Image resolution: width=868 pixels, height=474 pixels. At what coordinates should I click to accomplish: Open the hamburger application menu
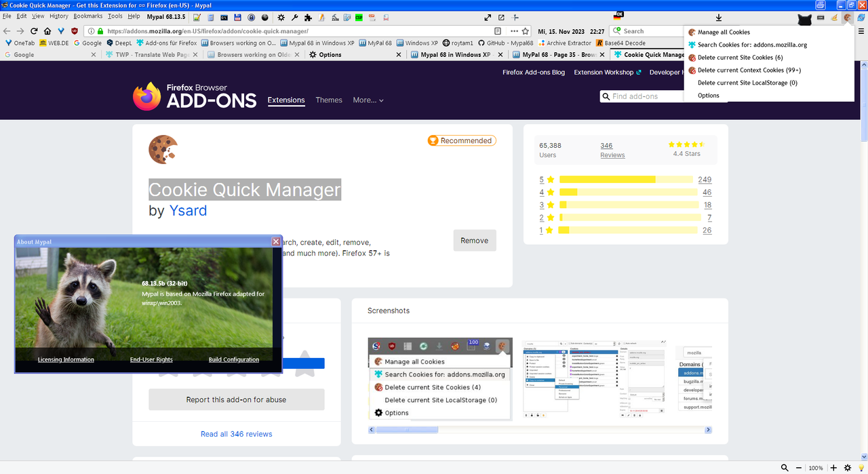(x=861, y=31)
